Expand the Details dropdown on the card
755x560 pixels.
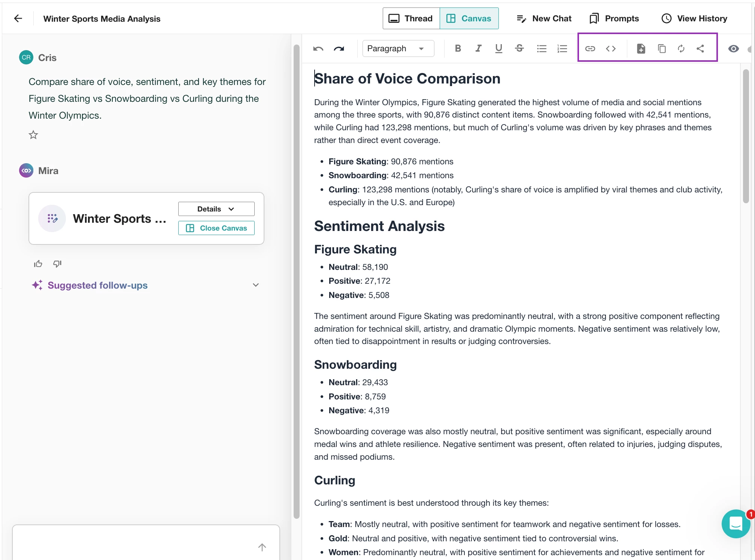pyautogui.click(x=216, y=209)
